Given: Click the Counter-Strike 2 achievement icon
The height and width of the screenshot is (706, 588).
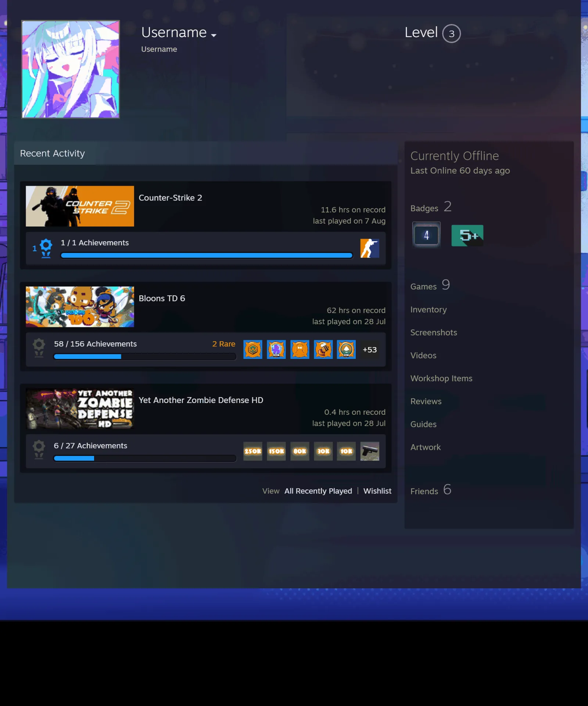Looking at the screenshot, I should [x=370, y=248].
